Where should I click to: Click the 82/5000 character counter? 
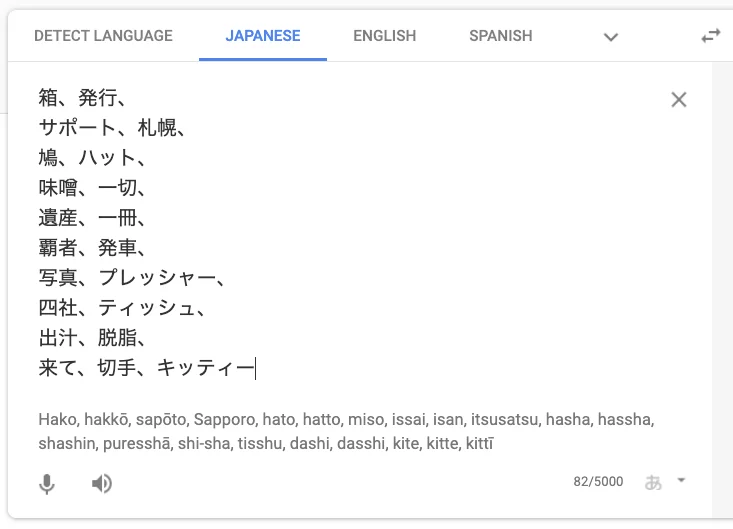coord(598,481)
